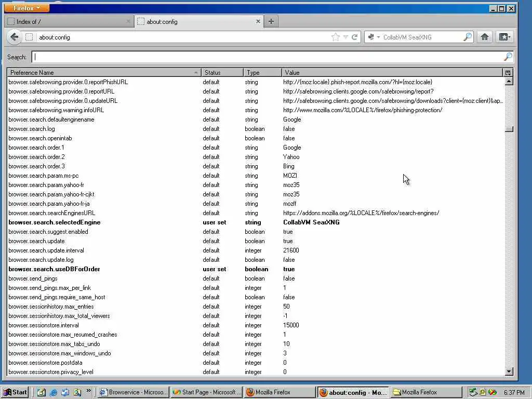
Task: Open the Mozilla Firefox folder taskbar item
Action: [x=426, y=392]
